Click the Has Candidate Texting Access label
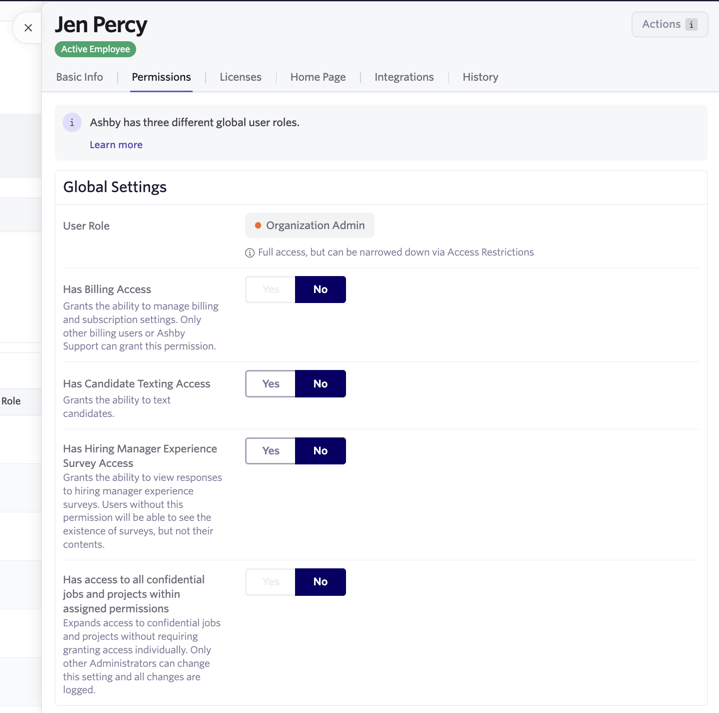 [x=137, y=384]
